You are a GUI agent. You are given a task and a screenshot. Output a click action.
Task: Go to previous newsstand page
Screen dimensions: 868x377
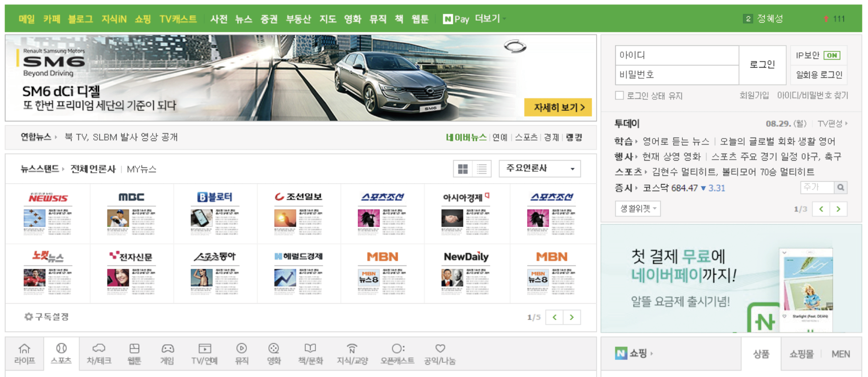pos(555,317)
